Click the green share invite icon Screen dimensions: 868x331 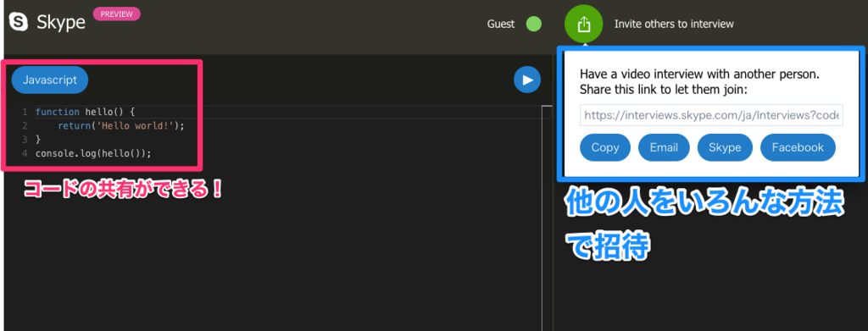coord(583,25)
